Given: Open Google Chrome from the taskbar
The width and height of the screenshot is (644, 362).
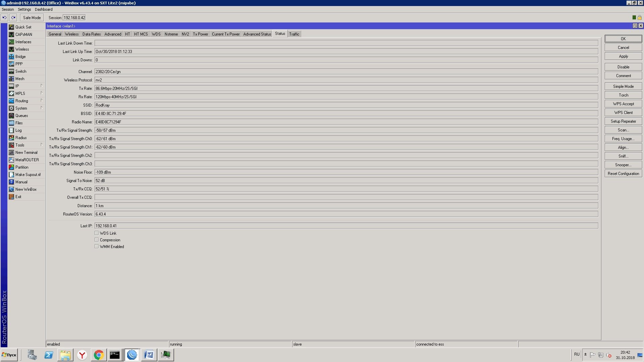Looking at the screenshot, I should coord(99,355).
